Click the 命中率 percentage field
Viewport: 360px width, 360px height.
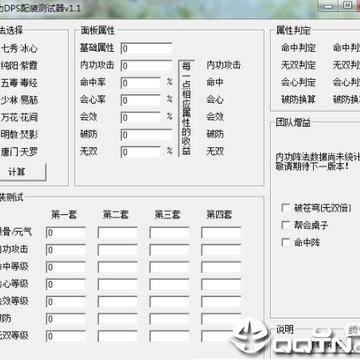[141, 83]
